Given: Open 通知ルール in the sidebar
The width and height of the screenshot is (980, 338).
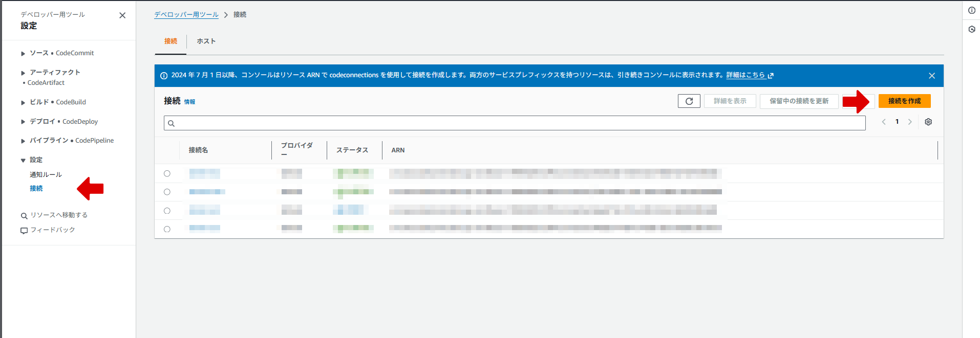Looking at the screenshot, I should (46, 175).
